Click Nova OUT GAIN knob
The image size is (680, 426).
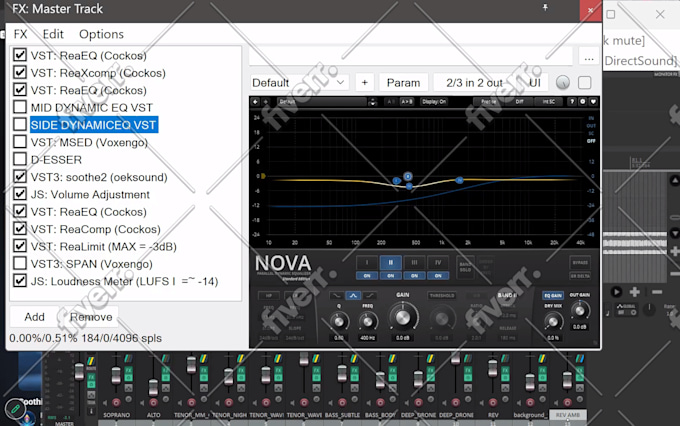pyautogui.click(x=579, y=311)
